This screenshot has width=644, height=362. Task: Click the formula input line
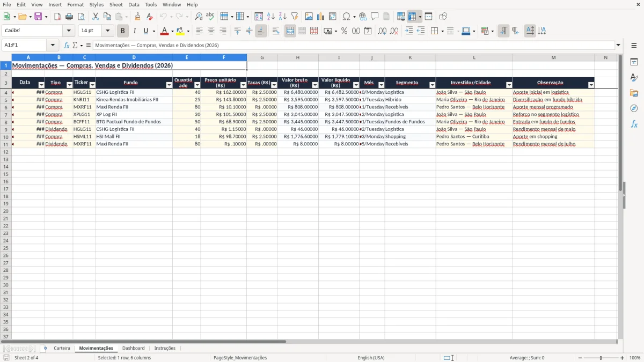click(x=354, y=46)
